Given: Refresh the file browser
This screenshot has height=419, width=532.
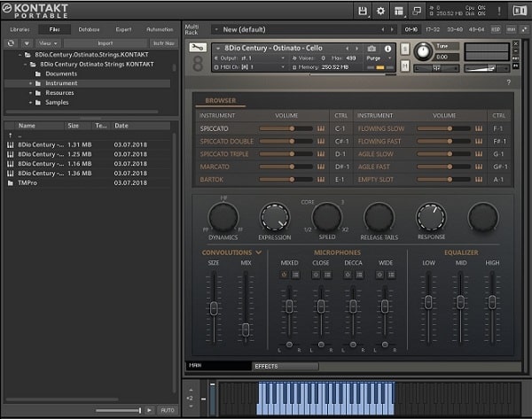Looking at the screenshot, I should (11, 43).
